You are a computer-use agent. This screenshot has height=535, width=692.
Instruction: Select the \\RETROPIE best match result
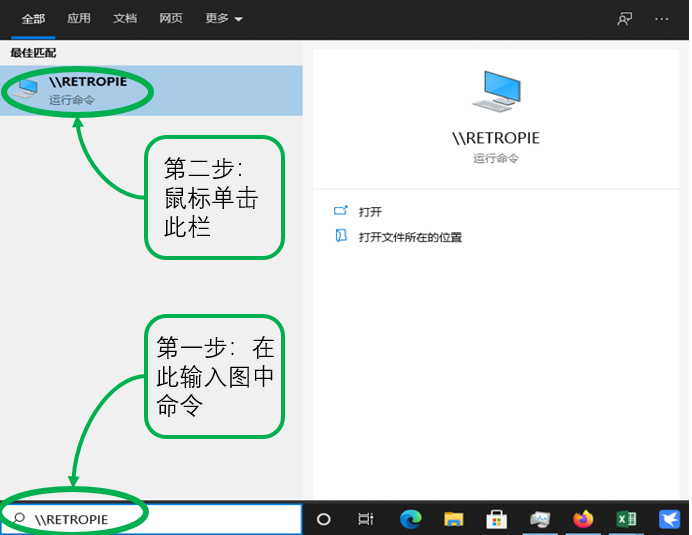tap(151, 90)
